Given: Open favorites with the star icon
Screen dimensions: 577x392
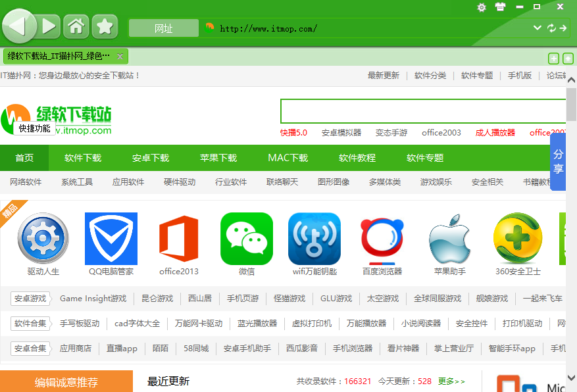Looking at the screenshot, I should coord(105,26).
